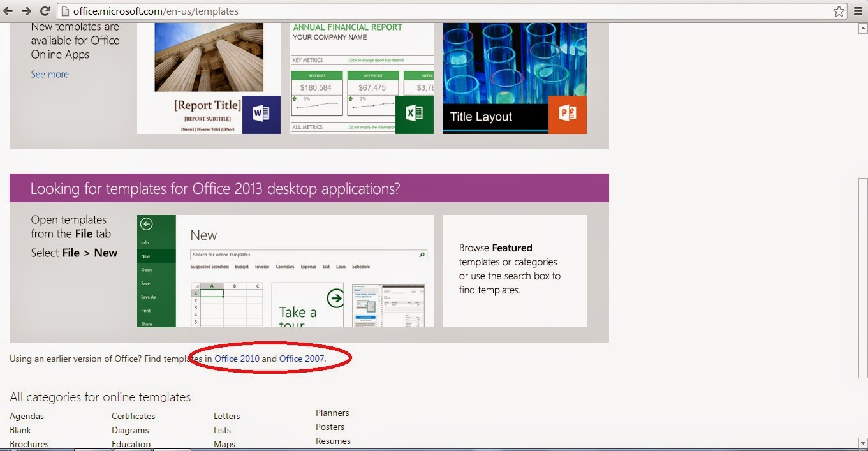Viewport: 868px width, 451px height.
Task: Click the vertical scrollbar thumb
Action: (863, 279)
